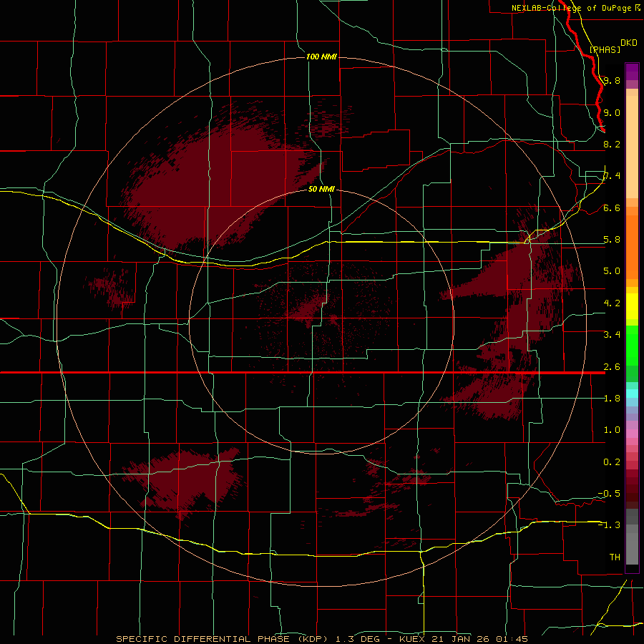Click the (KDP) text in bottom caption
644x644 pixels.
(313, 639)
